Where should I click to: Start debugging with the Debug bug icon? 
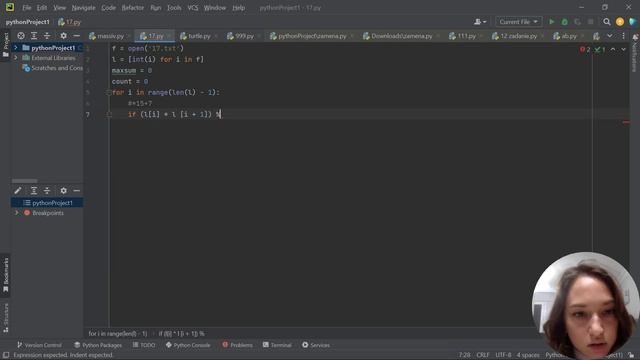pos(564,22)
